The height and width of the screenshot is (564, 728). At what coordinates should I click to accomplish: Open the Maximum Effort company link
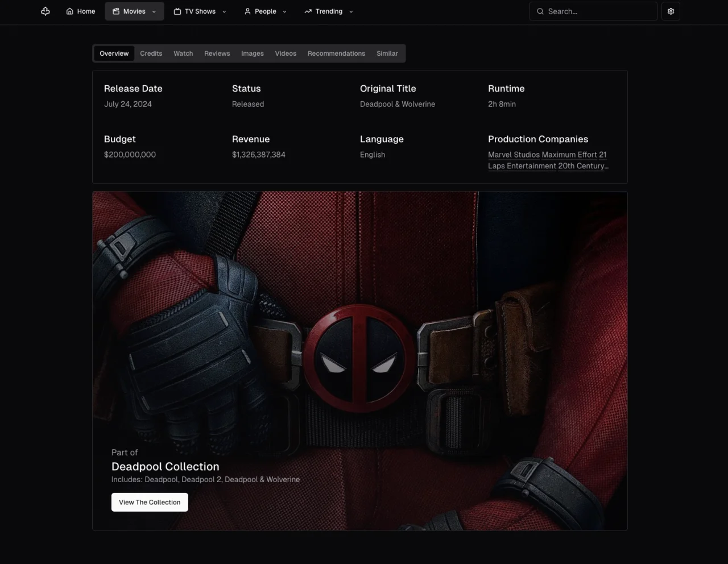[569, 155]
